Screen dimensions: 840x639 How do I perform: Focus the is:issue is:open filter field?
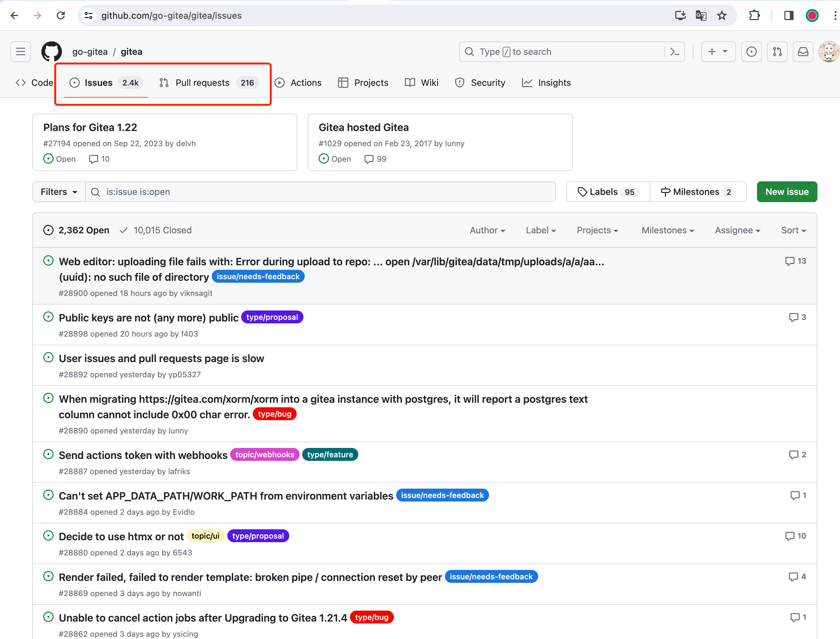tap(320, 192)
